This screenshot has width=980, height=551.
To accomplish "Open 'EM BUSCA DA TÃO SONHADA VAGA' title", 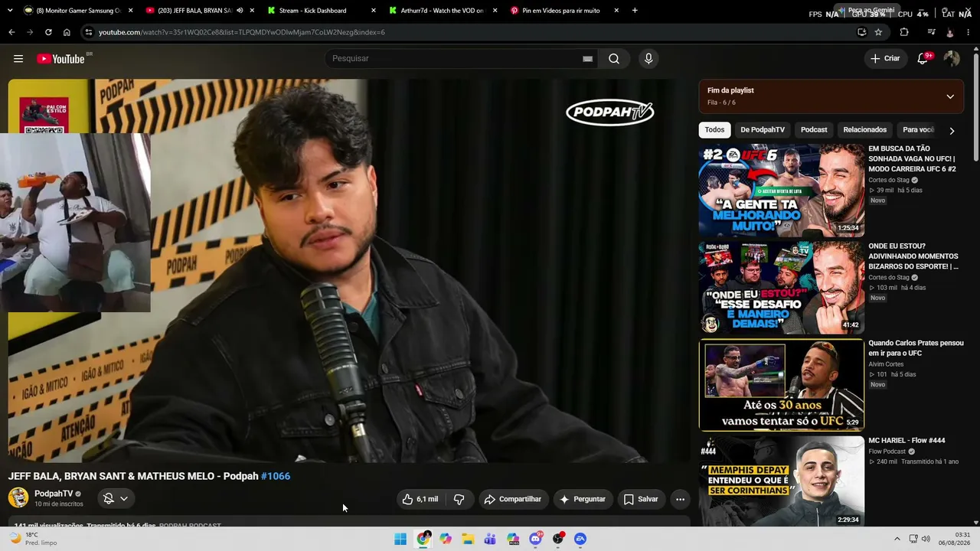I will (914, 158).
